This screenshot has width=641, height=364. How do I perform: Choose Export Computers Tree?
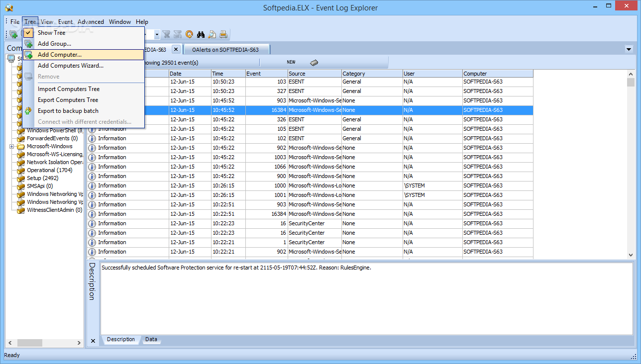tap(84, 100)
